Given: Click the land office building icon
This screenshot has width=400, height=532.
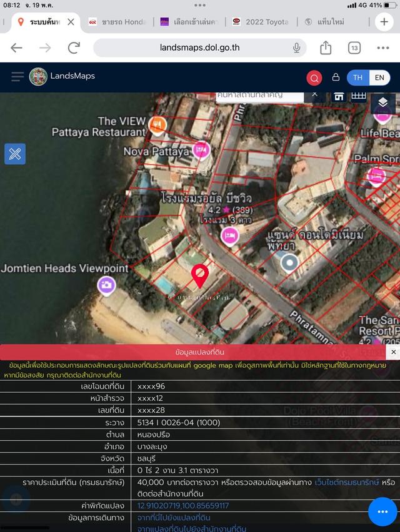Looking at the screenshot, I should pyautogui.click(x=339, y=97).
